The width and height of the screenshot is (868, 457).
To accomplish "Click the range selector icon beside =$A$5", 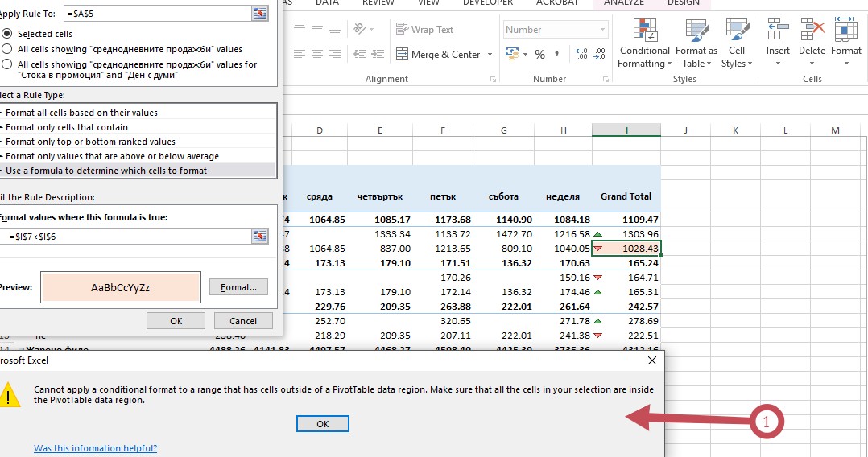I will tap(259, 13).
